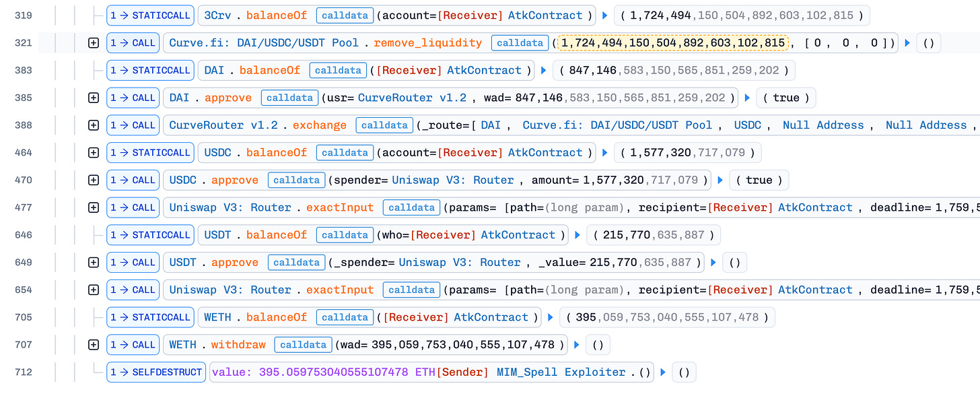Open WETH contract link on line 707
The width and height of the screenshot is (980, 394).
(182, 345)
